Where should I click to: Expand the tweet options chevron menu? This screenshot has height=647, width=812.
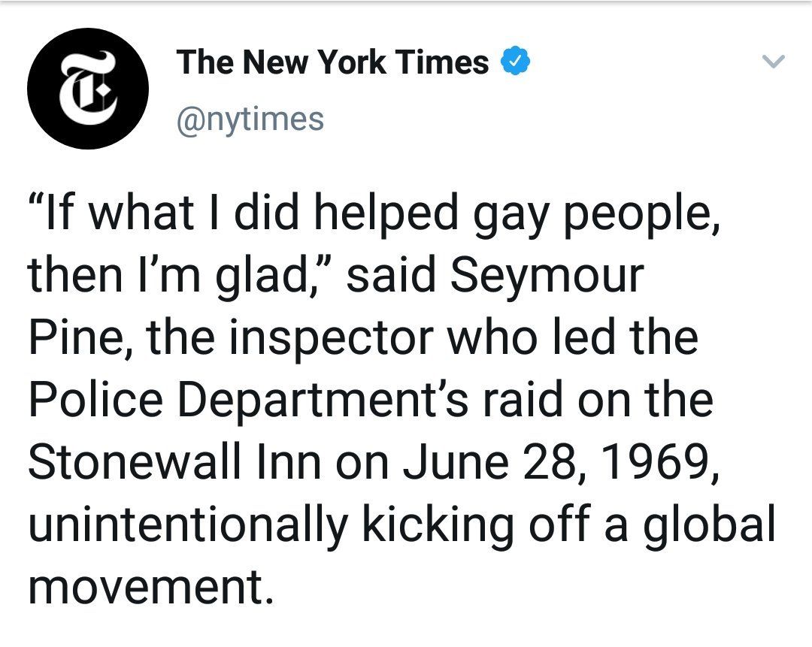[x=774, y=61]
